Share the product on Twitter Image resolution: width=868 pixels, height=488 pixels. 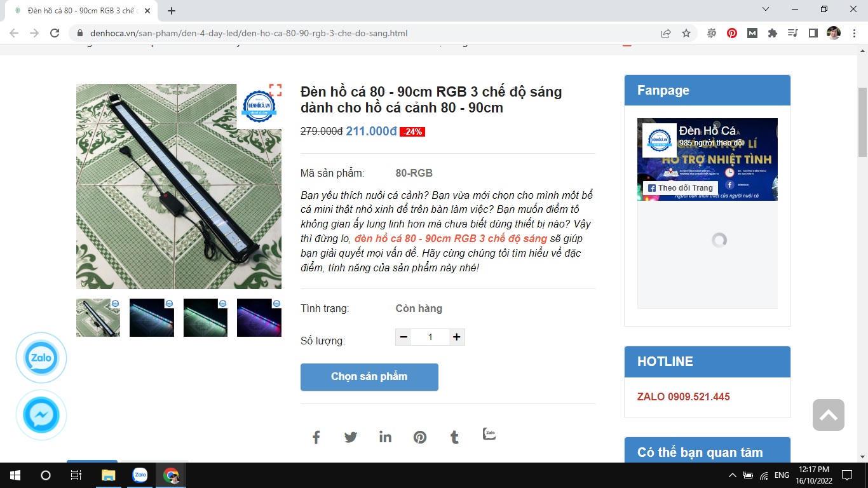[351, 437]
